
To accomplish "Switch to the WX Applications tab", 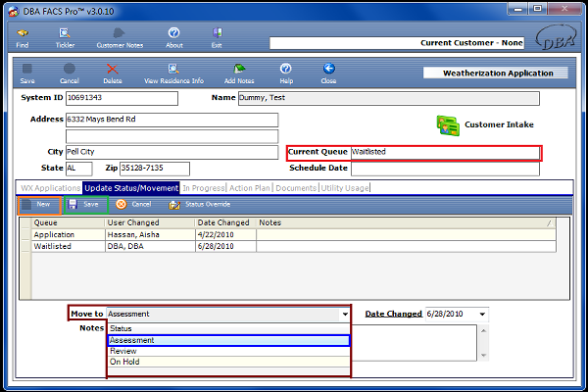I will (x=50, y=187).
